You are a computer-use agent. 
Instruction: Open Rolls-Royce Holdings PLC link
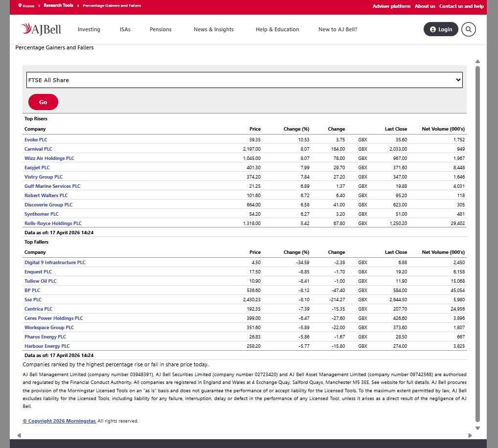pyautogui.click(x=53, y=223)
